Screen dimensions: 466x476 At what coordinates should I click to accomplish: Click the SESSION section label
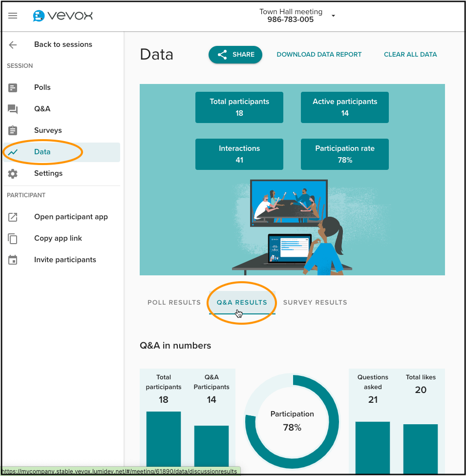tap(20, 66)
